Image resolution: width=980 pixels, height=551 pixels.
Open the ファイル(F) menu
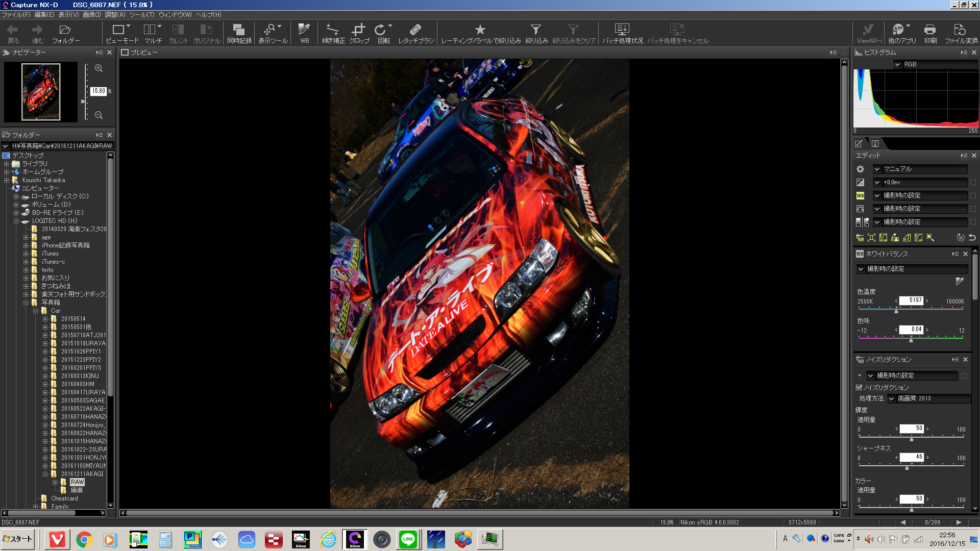pyautogui.click(x=16, y=15)
